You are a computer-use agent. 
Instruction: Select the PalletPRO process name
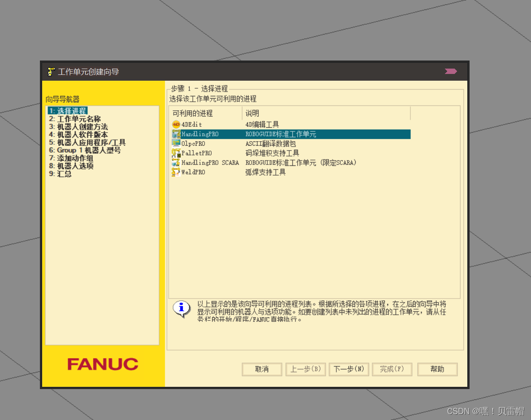pyautogui.click(x=197, y=153)
